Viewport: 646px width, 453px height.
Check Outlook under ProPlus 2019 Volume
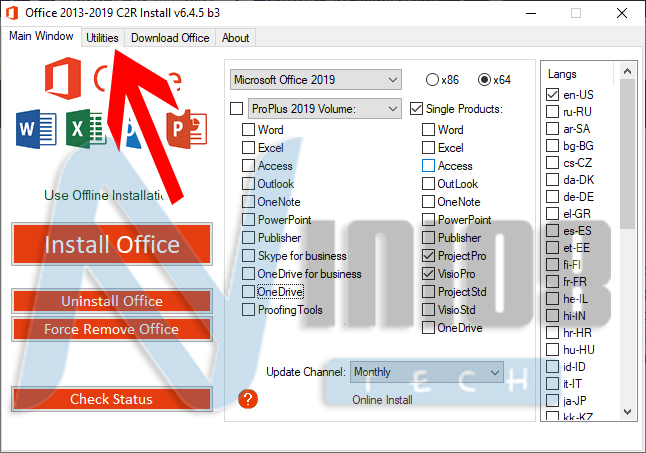[x=248, y=184]
